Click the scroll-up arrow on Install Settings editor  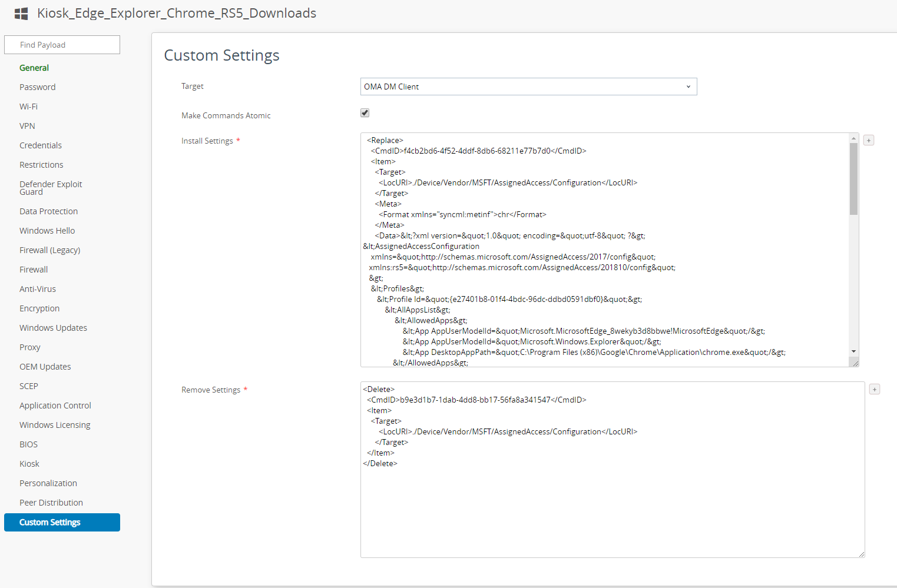click(853, 137)
